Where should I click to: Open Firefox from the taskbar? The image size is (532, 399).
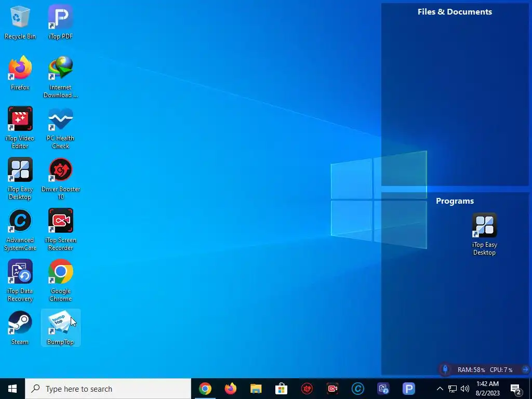(x=230, y=389)
